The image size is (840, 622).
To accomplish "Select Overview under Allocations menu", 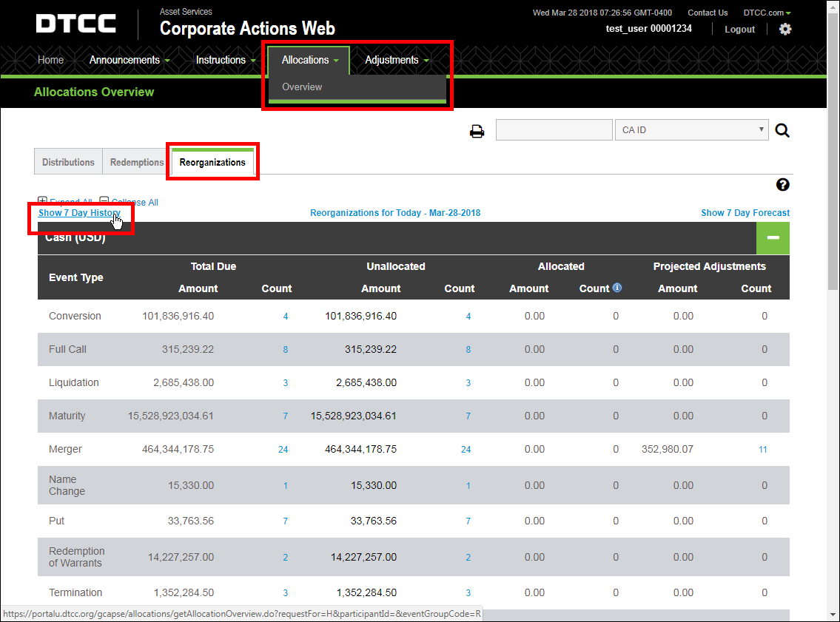I will tap(302, 87).
